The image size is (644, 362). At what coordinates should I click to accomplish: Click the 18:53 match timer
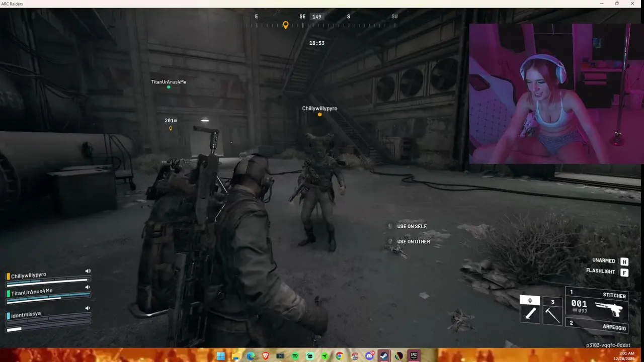(x=316, y=43)
